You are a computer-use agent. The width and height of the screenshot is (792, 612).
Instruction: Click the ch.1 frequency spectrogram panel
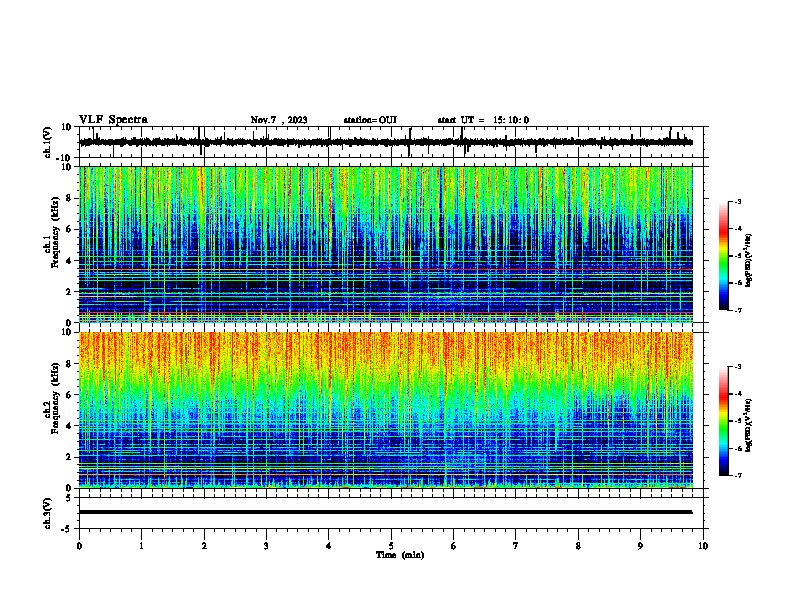[386, 244]
